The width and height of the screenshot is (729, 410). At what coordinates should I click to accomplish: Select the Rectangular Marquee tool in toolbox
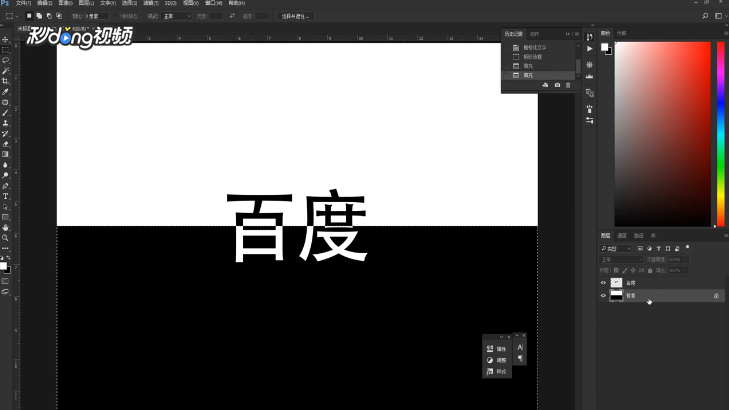click(x=6, y=50)
